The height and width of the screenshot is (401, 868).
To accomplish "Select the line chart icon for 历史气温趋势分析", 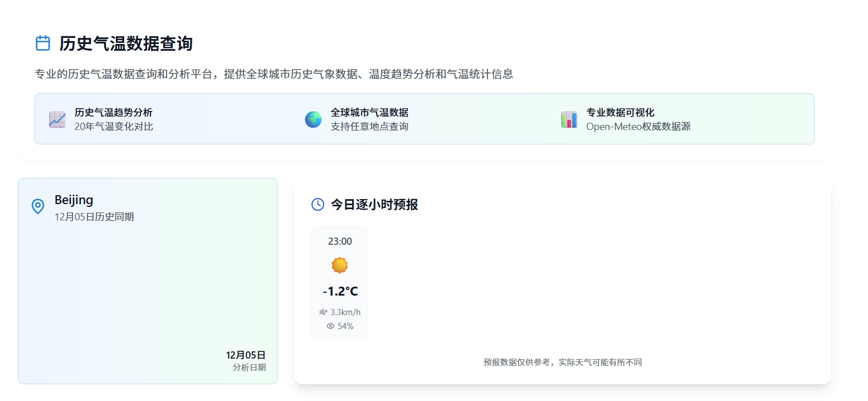I will click(x=57, y=119).
